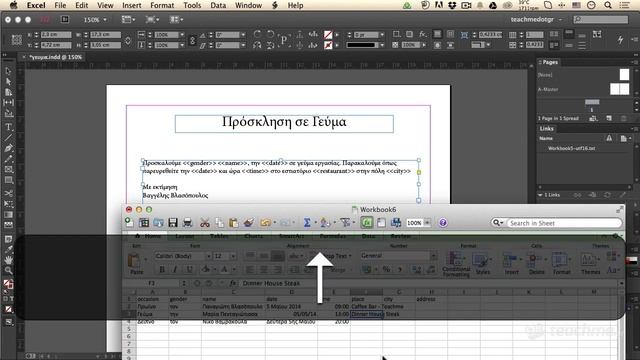Screen dimensions: 640x360
Task: Select the Direct Selection tool
Action: (x=8, y=81)
